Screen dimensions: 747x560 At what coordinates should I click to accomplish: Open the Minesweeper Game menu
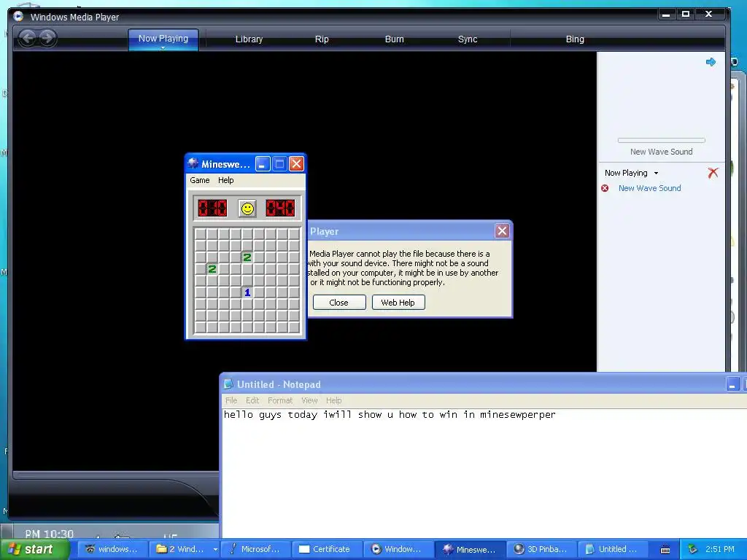click(x=200, y=180)
